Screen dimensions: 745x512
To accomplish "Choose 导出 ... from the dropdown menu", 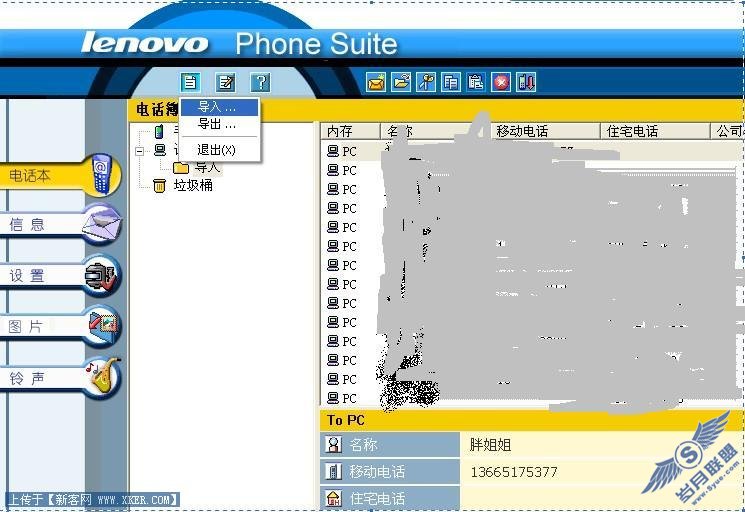I will 220,124.
